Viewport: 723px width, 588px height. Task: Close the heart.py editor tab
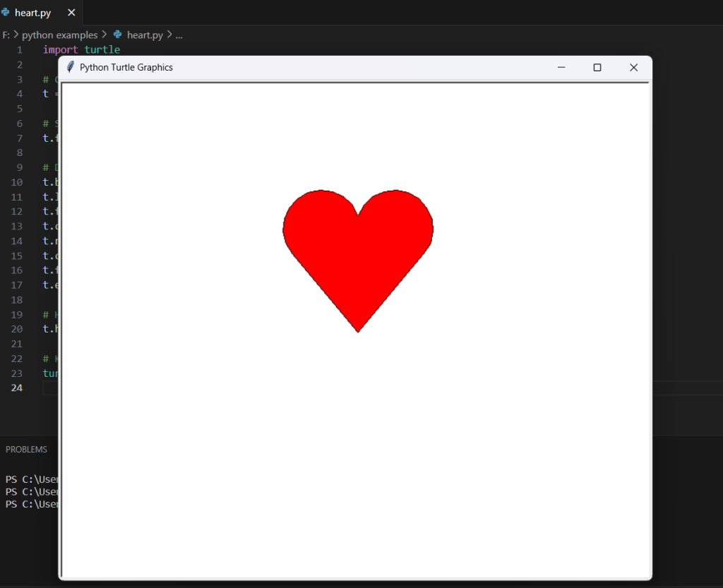coord(71,13)
